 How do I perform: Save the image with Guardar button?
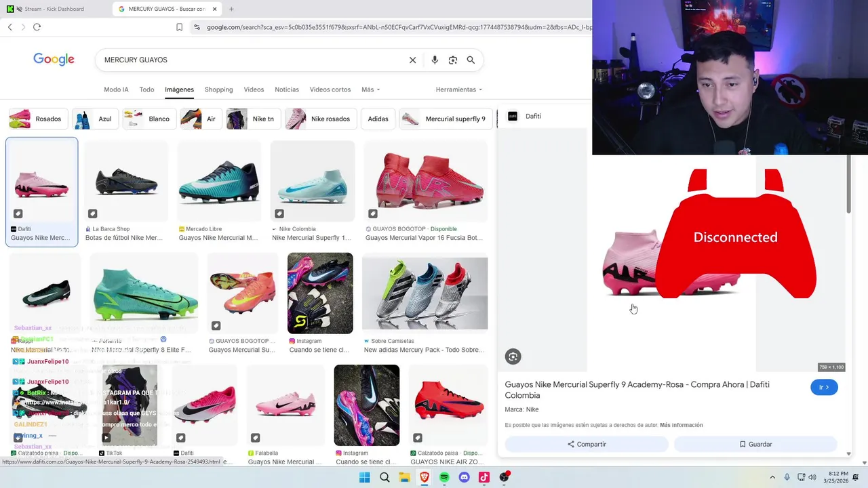[755, 444]
